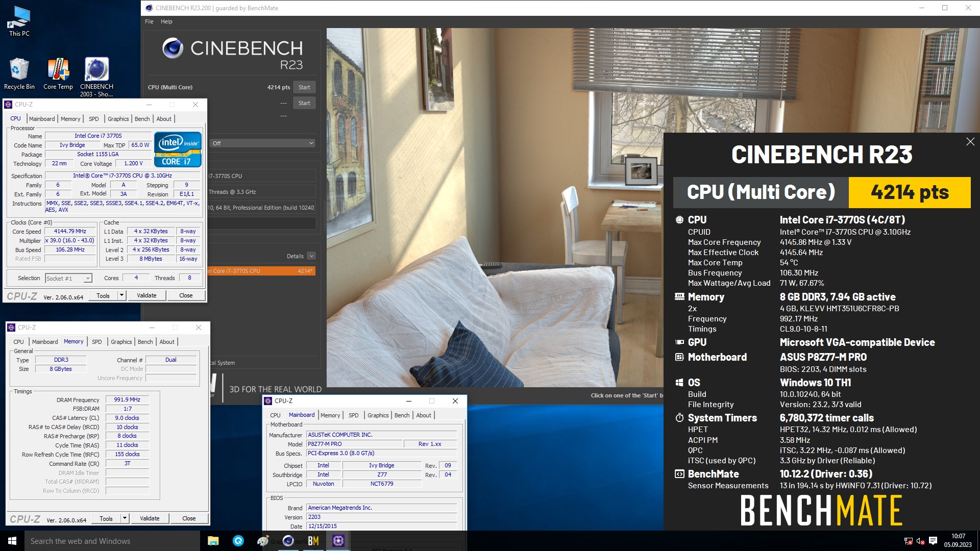Open Graphics tab in Mainboard CPU-Z window
The height and width of the screenshot is (551, 980).
(x=378, y=415)
